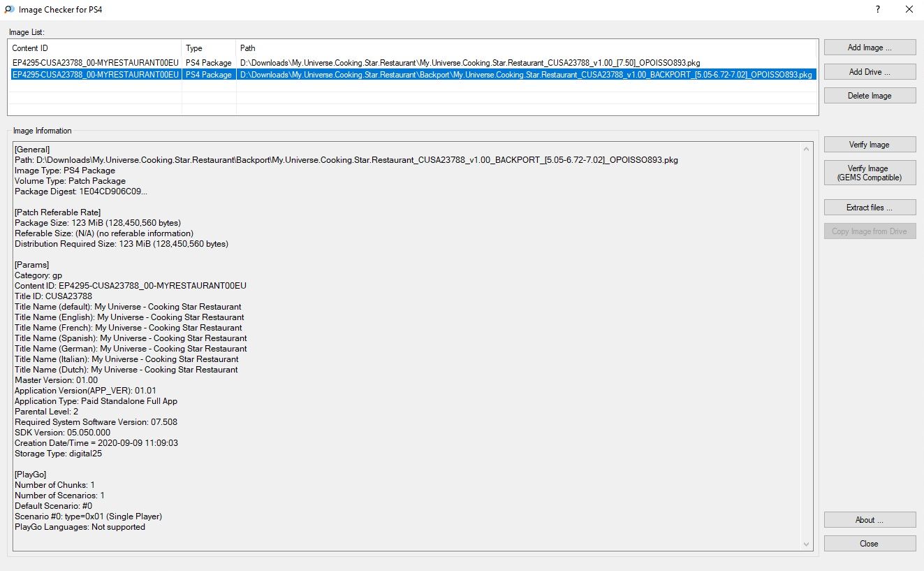924x571 pixels.
Task: Click the Package Size: 123 MiB line
Action: tap(98, 223)
